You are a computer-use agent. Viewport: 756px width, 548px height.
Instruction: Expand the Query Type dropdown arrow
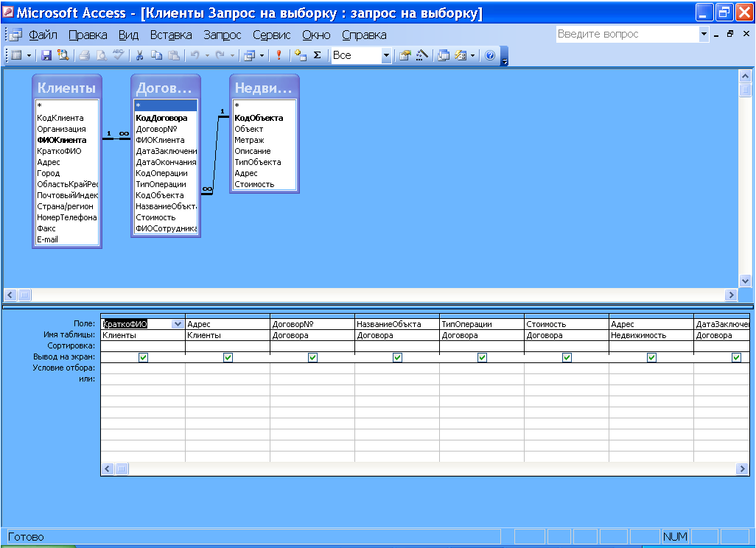click(x=262, y=55)
